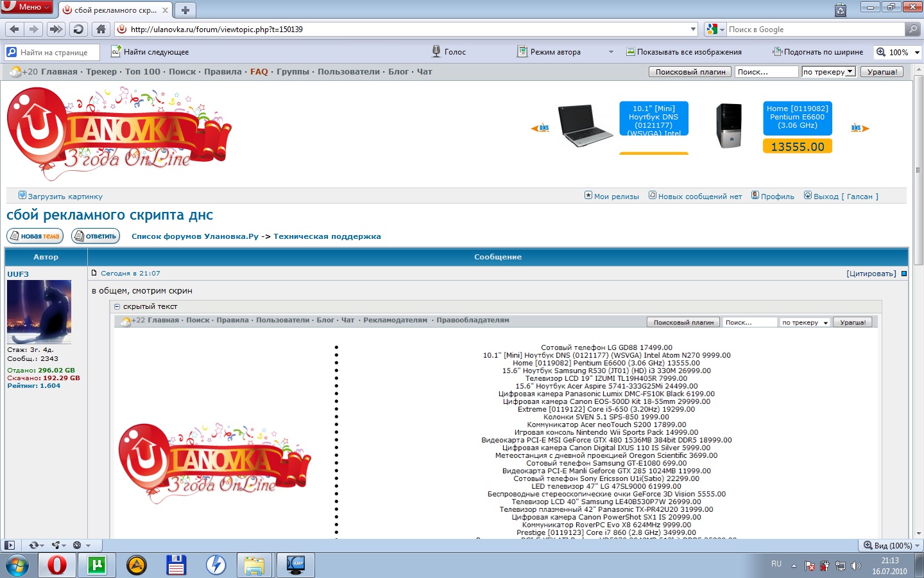Open Windows Explorer from the taskbar
Screen dimensions: 924x578
[x=255, y=565]
